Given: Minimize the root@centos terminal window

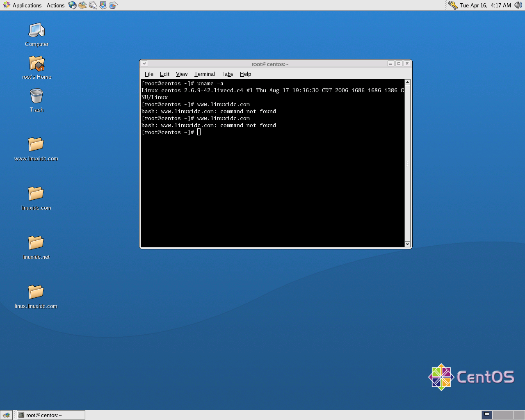Looking at the screenshot, I should click(x=391, y=64).
